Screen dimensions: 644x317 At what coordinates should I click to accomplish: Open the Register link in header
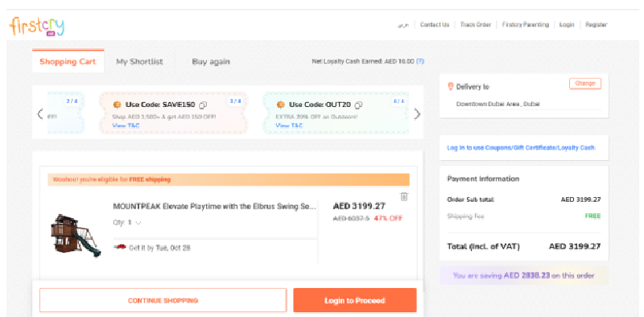(597, 25)
